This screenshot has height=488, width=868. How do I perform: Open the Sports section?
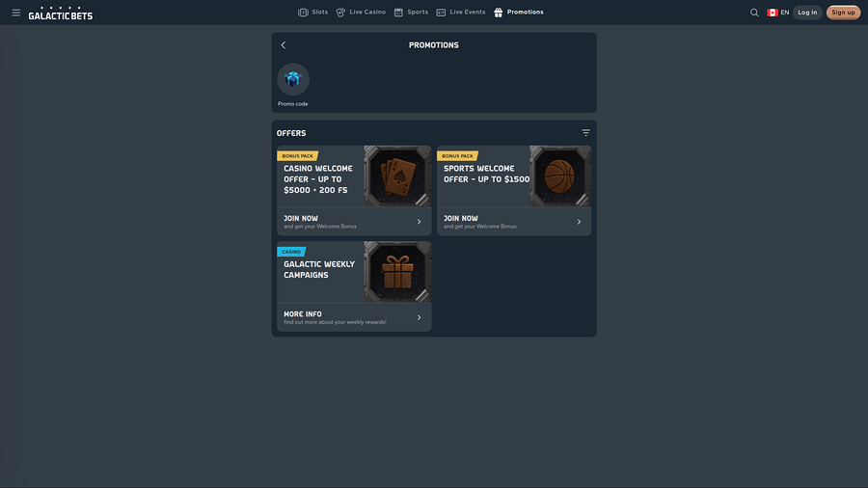[411, 13]
